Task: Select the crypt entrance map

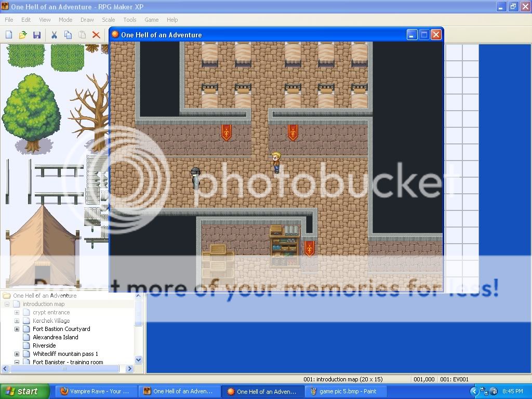Action: (51, 312)
